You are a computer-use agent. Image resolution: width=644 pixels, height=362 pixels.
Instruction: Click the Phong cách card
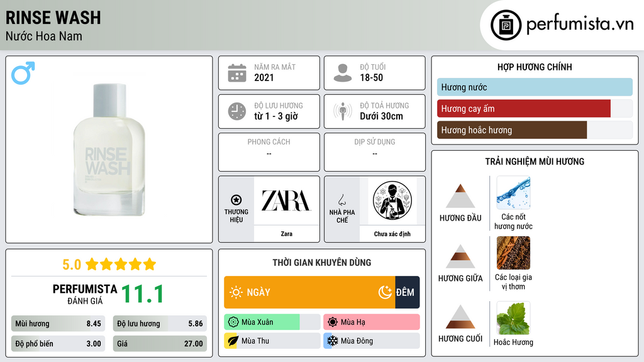click(269, 152)
